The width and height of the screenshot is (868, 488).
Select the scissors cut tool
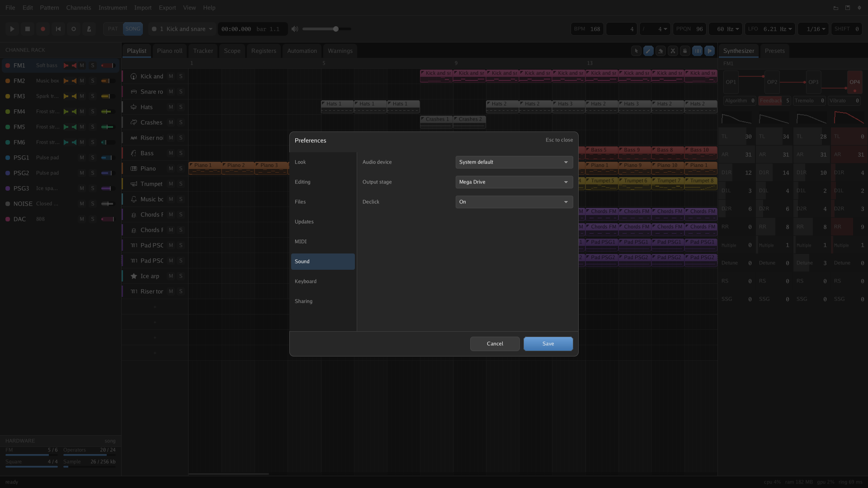click(x=673, y=51)
